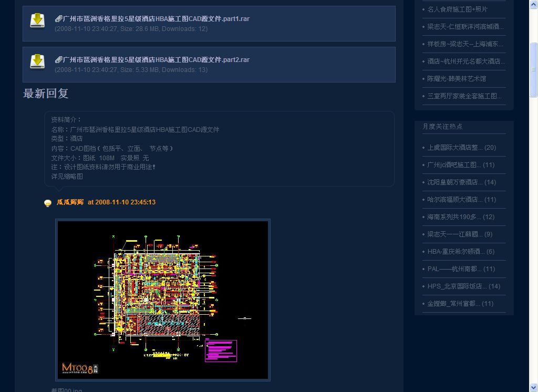Open the part1.rar attachment link
This screenshot has width=538, height=392.
click(x=156, y=19)
